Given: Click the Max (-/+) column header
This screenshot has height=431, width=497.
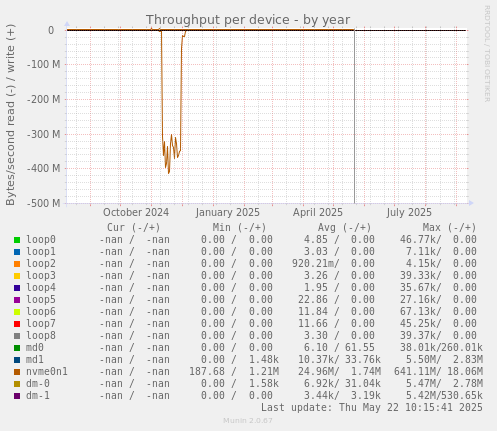Looking at the screenshot, I should (x=449, y=228).
